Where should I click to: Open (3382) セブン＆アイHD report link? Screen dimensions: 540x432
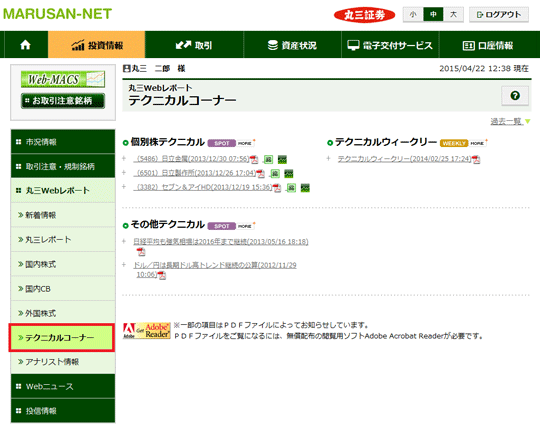click(x=203, y=187)
